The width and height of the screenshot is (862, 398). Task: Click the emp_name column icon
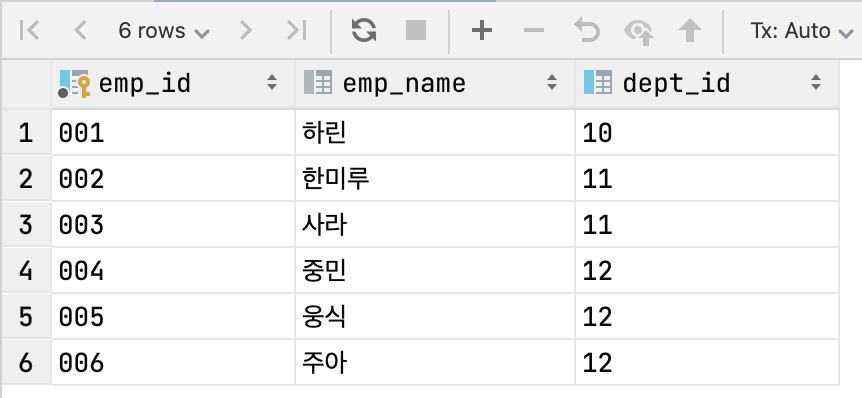pos(318,83)
